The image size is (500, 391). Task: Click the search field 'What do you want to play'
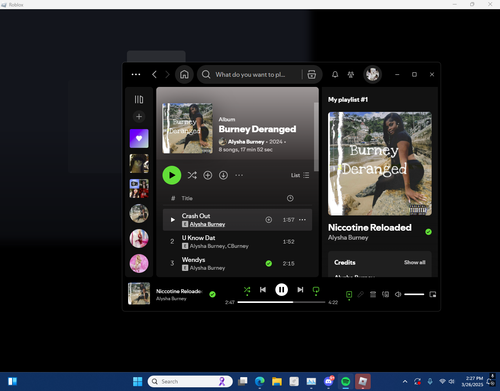(250, 74)
